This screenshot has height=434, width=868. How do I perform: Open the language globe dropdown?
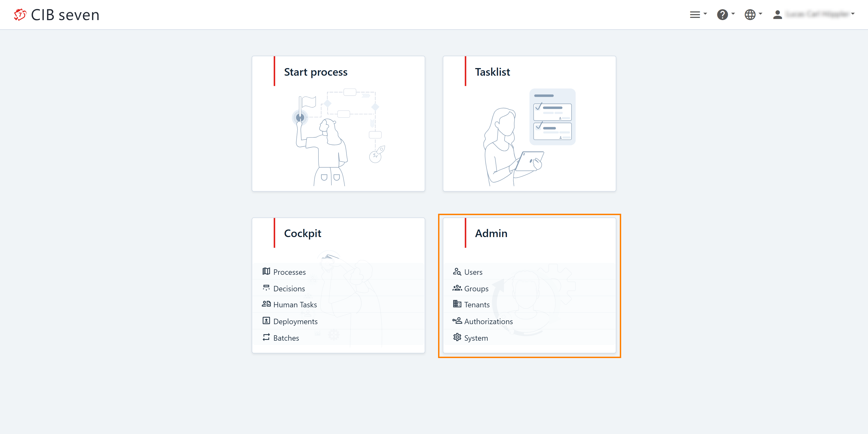point(753,14)
